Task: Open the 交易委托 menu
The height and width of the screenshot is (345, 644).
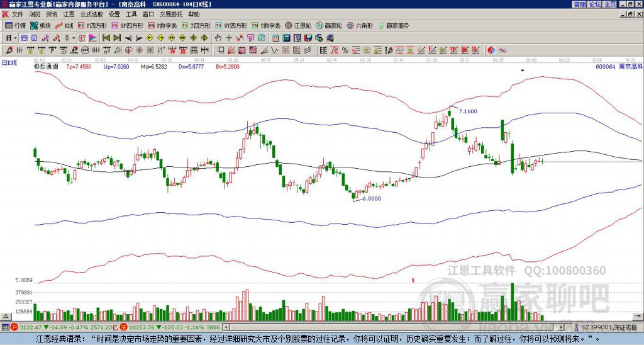Action: [171, 14]
